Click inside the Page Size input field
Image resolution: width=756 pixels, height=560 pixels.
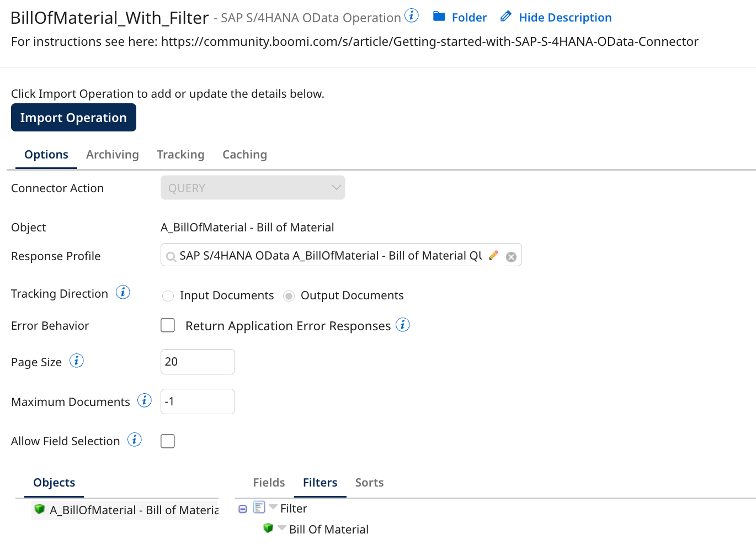pos(198,361)
